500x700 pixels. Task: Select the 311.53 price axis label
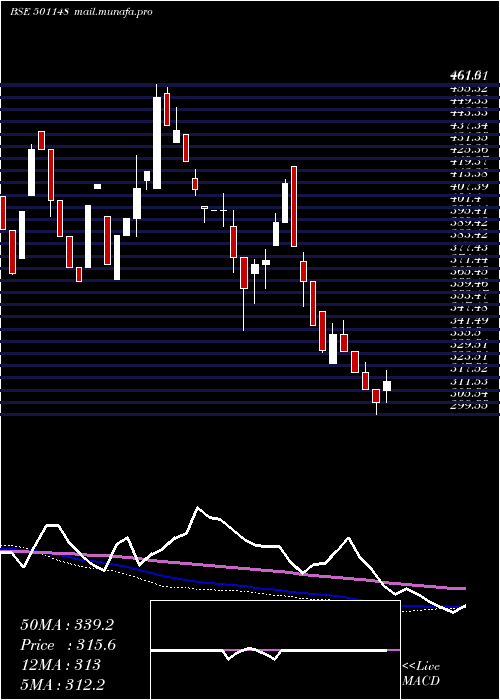click(x=469, y=381)
